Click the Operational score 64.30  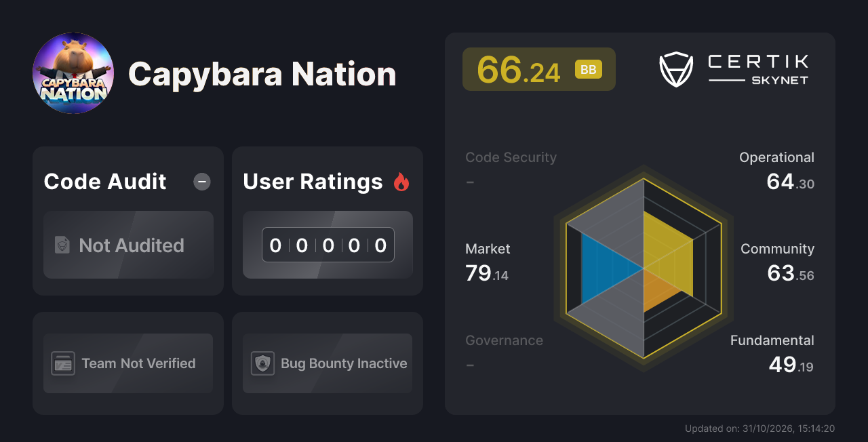(x=791, y=182)
